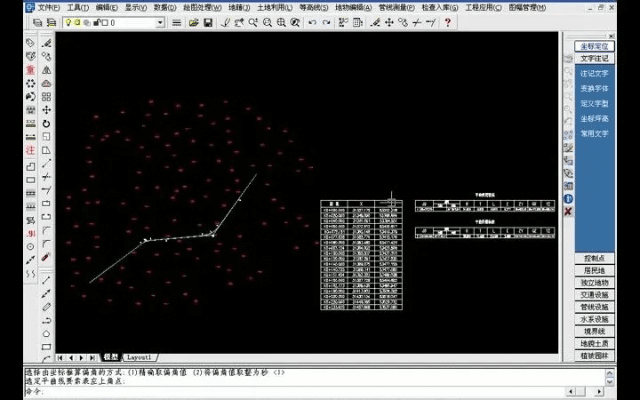Select 文字注记 in the right panel

pos(595,59)
